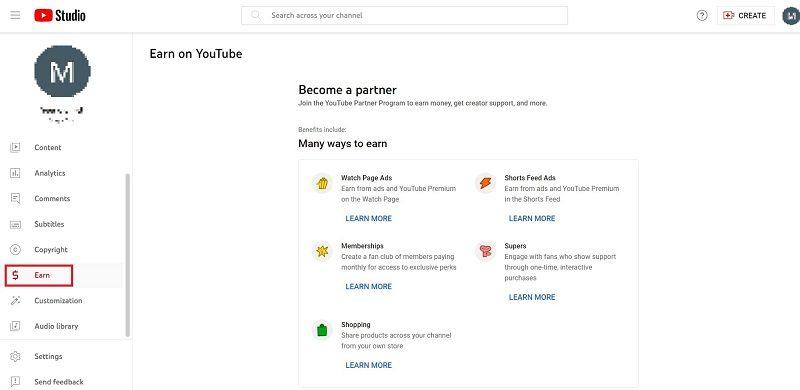Click the Copyright circle icon
Viewport: 800px width, 390px height.
(x=15, y=250)
